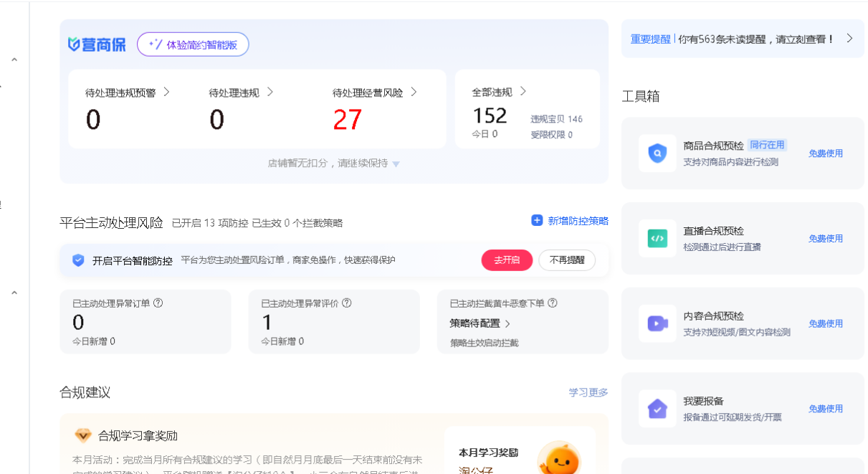This screenshot has width=868, height=474.
Task: Click the 合规学习拿奖励 diamond icon
Action: point(83,435)
